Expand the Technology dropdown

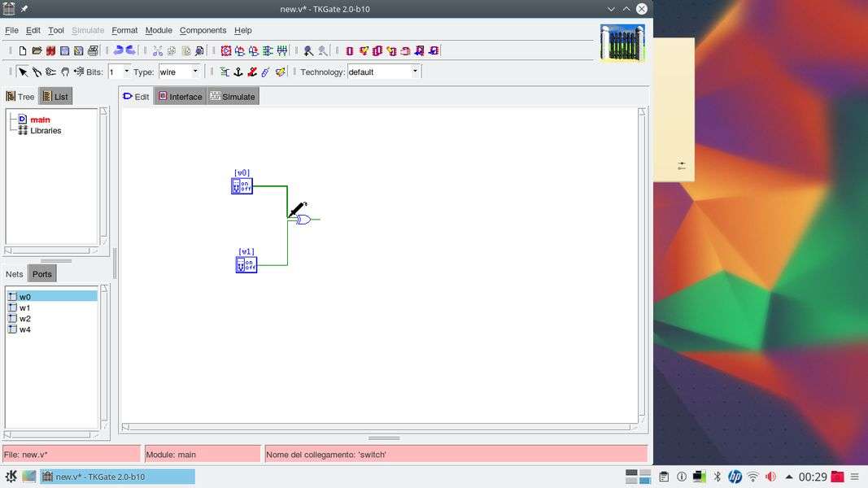click(415, 72)
